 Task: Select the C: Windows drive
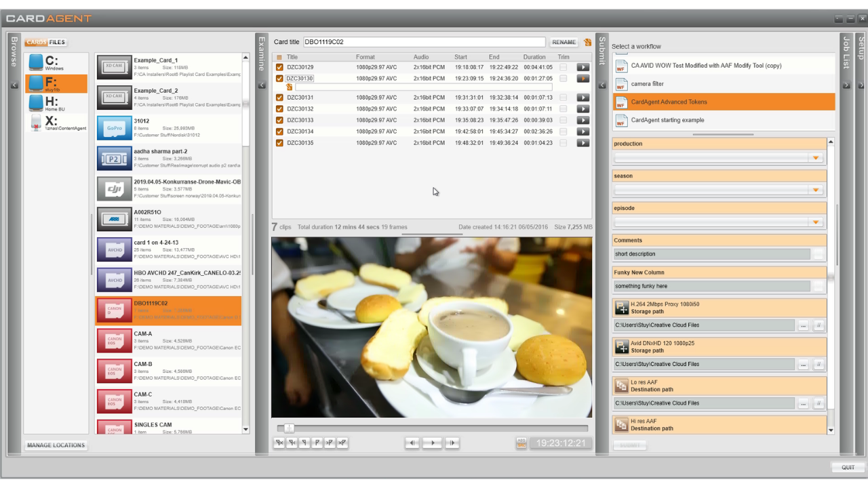57,64
